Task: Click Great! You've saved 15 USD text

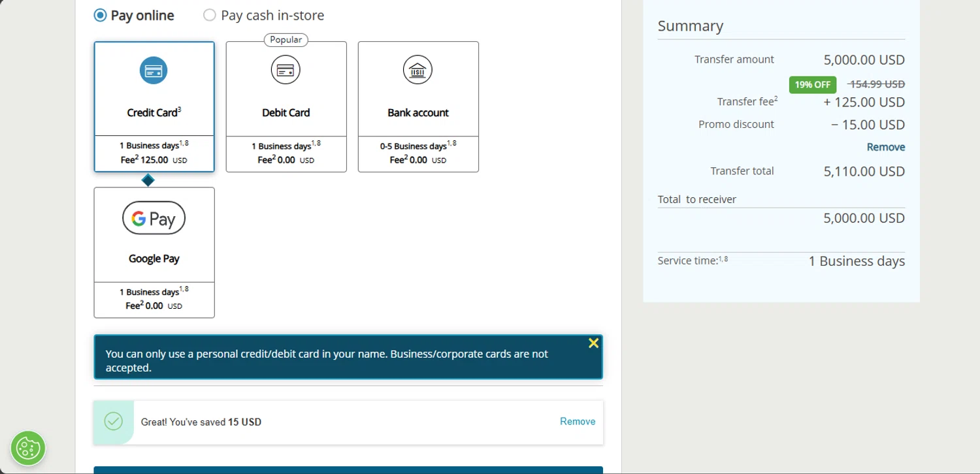Action: [201, 422]
